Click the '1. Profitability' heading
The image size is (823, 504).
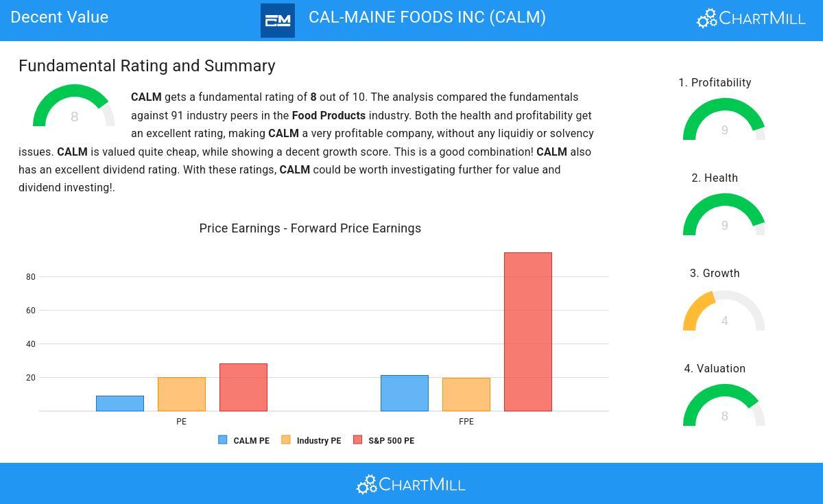click(x=715, y=82)
